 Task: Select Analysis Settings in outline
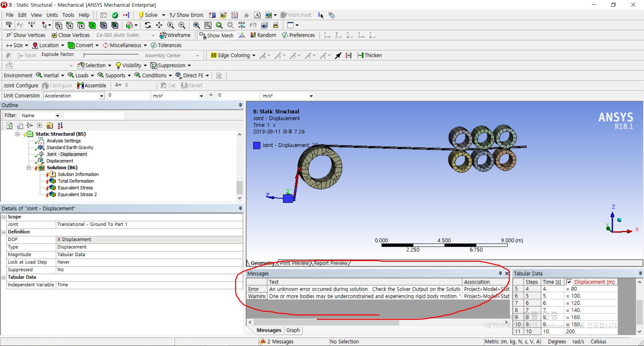point(63,141)
